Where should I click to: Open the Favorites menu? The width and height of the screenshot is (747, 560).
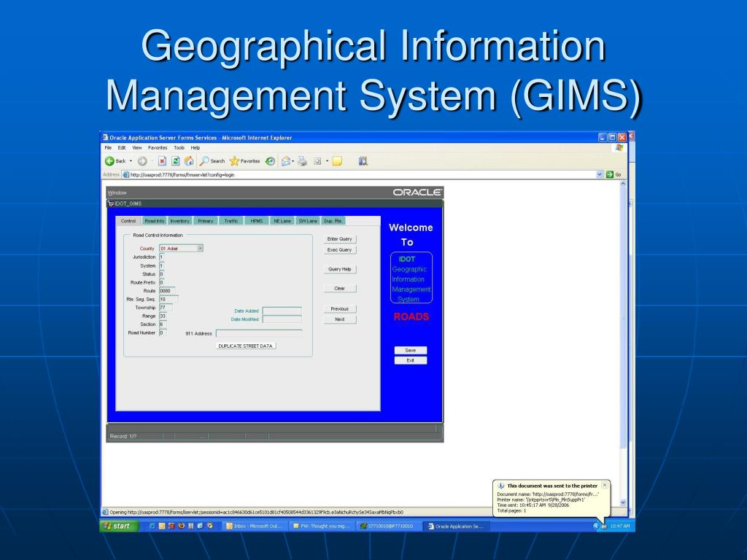[158, 147]
